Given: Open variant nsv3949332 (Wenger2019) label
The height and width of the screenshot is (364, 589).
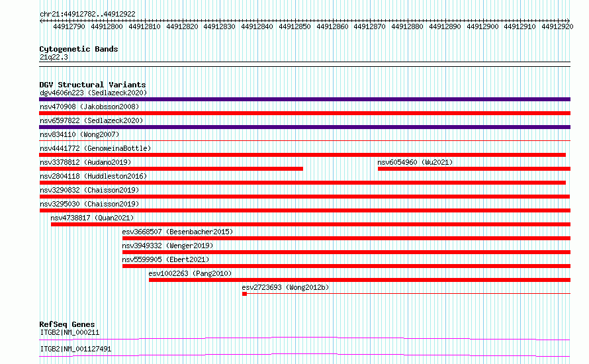Looking at the screenshot, I should [x=167, y=246].
